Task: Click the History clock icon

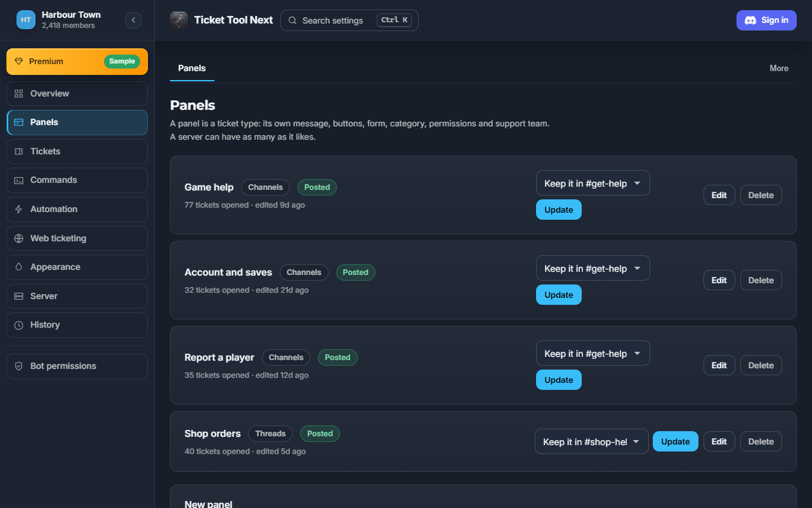Action: coord(19,325)
